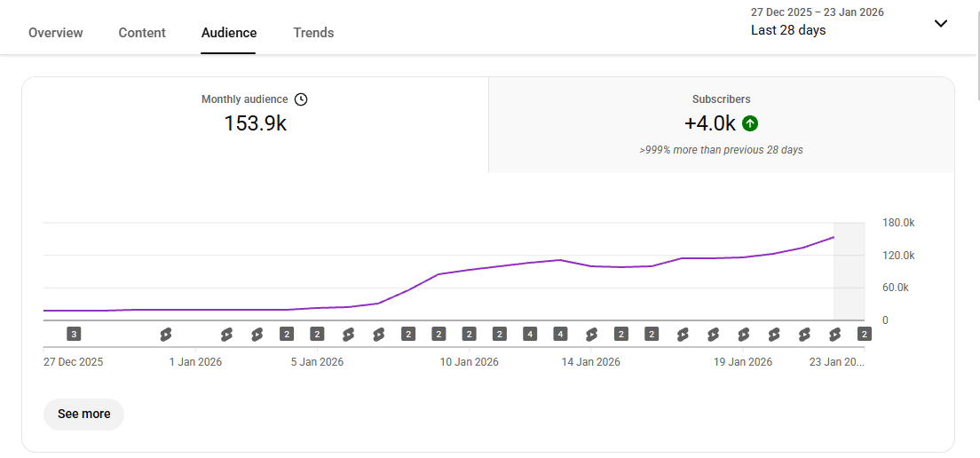Click the Shorts icon right after the "4" markers
The image size is (980, 458).
[591, 335]
